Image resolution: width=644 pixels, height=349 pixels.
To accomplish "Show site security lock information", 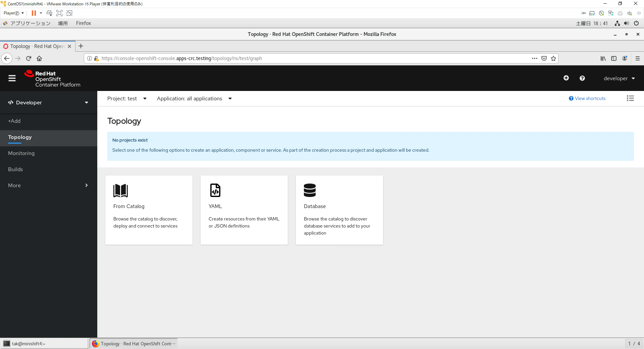I will (96, 58).
